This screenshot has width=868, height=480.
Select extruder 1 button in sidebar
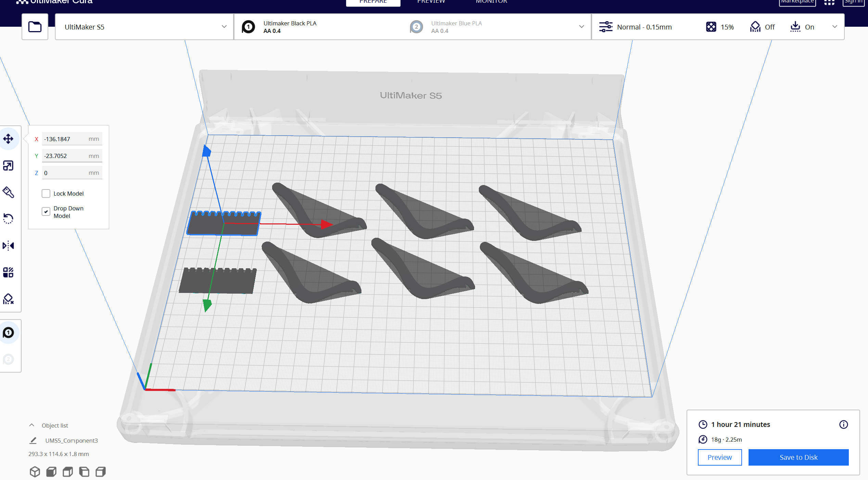[9, 333]
